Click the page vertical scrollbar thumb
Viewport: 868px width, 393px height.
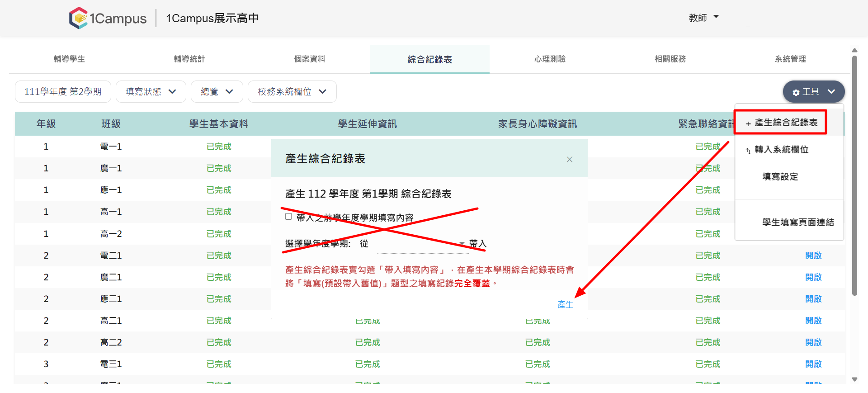click(x=854, y=175)
